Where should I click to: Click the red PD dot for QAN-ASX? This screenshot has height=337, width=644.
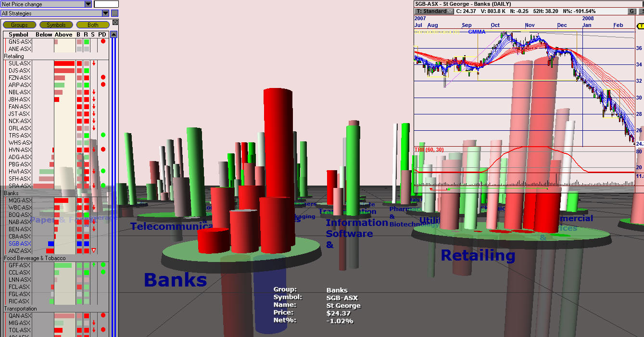pyautogui.click(x=103, y=315)
